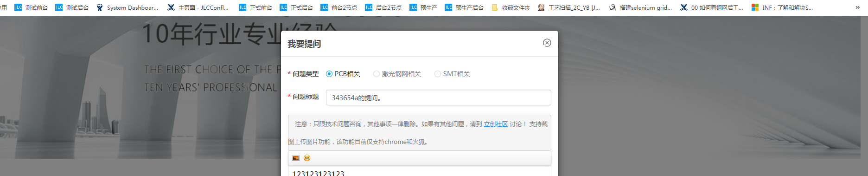This screenshot has height=176, width=868.
Task: Select the PCB相关 question type
Action: click(x=343, y=74)
